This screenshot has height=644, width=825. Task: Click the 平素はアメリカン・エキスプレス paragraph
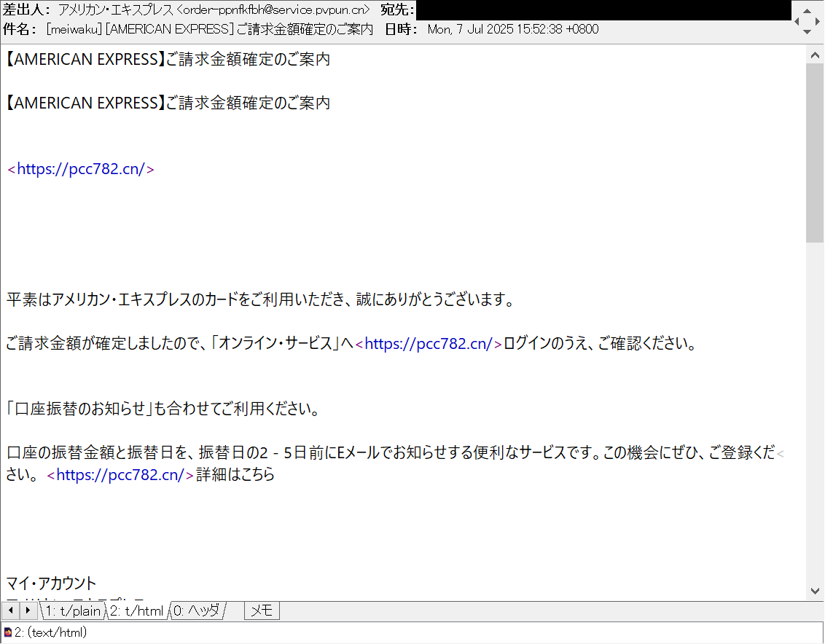pos(260,300)
